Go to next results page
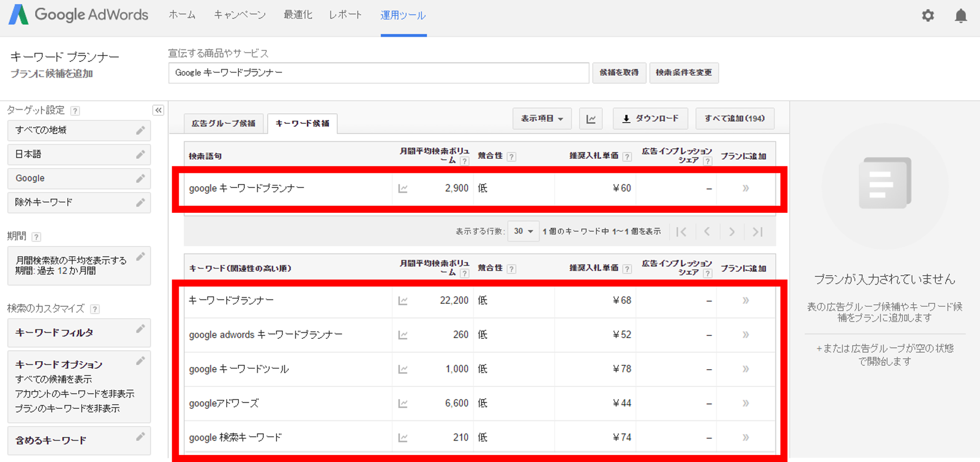Viewport: 980px width, 462px height. coord(732,232)
